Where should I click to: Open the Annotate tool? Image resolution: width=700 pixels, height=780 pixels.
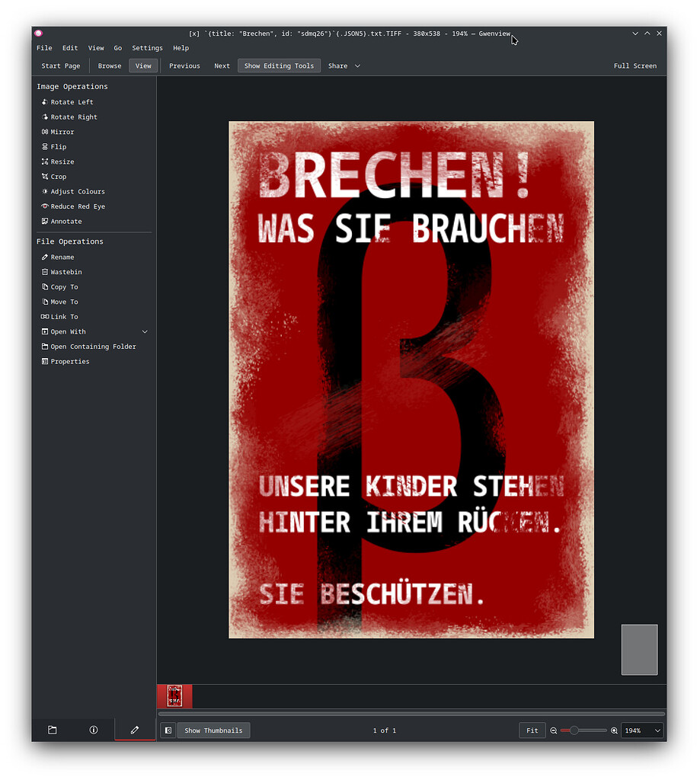coord(66,222)
